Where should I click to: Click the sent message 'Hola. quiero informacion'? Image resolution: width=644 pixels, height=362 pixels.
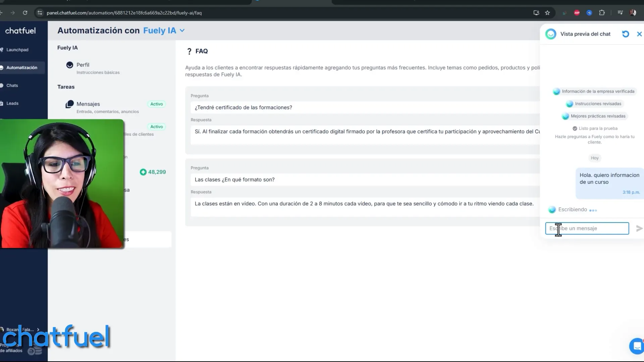click(609, 183)
